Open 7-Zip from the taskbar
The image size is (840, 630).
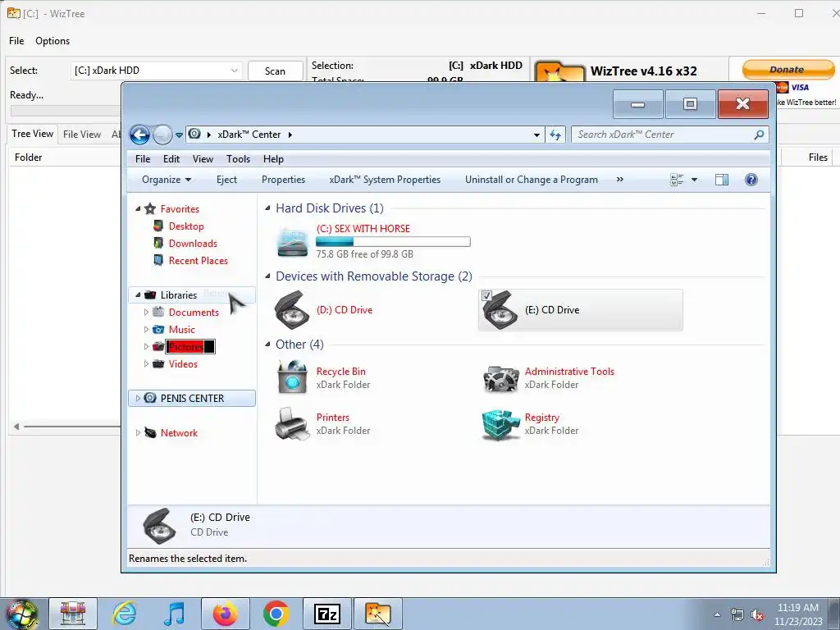coord(327,614)
